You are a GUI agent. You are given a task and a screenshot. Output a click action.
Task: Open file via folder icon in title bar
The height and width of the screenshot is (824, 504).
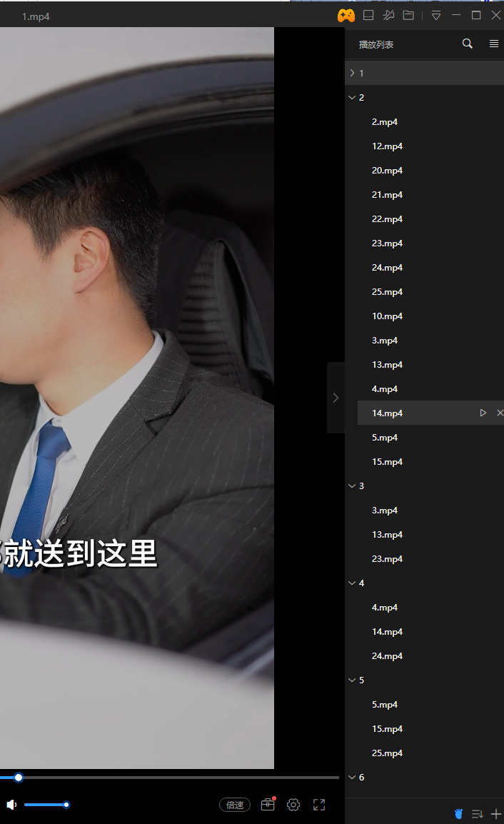[408, 15]
